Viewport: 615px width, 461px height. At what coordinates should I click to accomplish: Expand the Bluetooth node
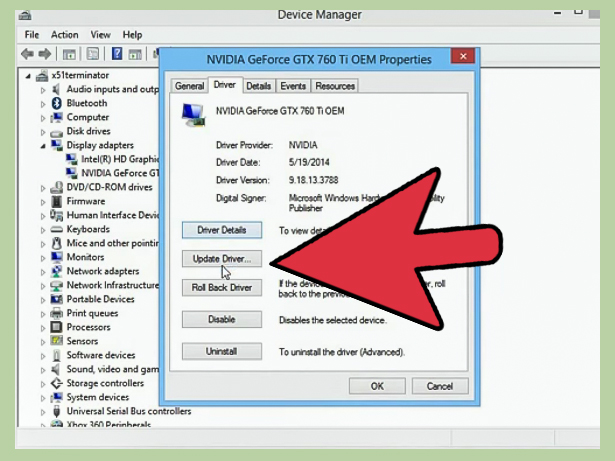coord(43,104)
